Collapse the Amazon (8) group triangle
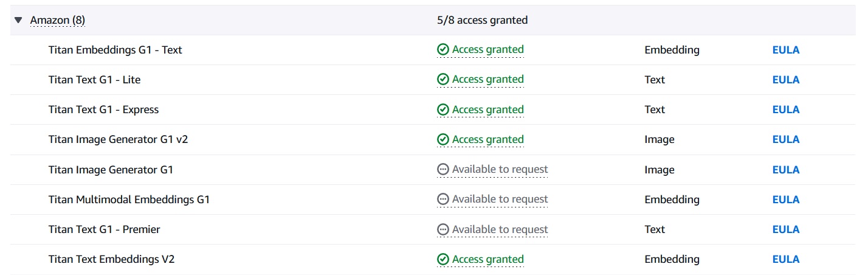868x275 pixels. pyautogui.click(x=19, y=21)
